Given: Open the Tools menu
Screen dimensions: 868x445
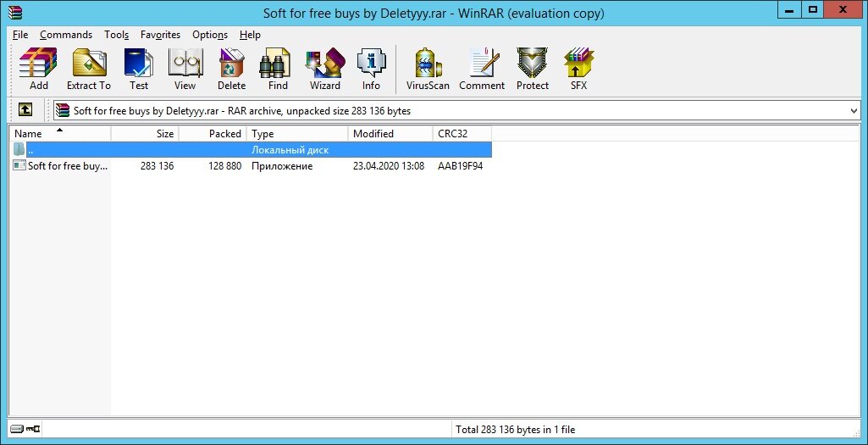Looking at the screenshot, I should (116, 35).
